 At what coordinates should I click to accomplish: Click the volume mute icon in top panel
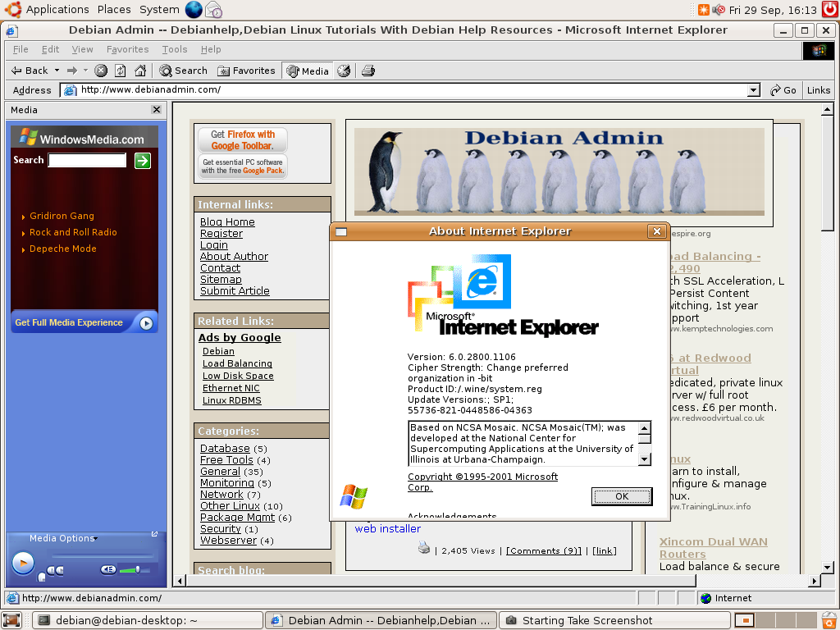point(719,10)
